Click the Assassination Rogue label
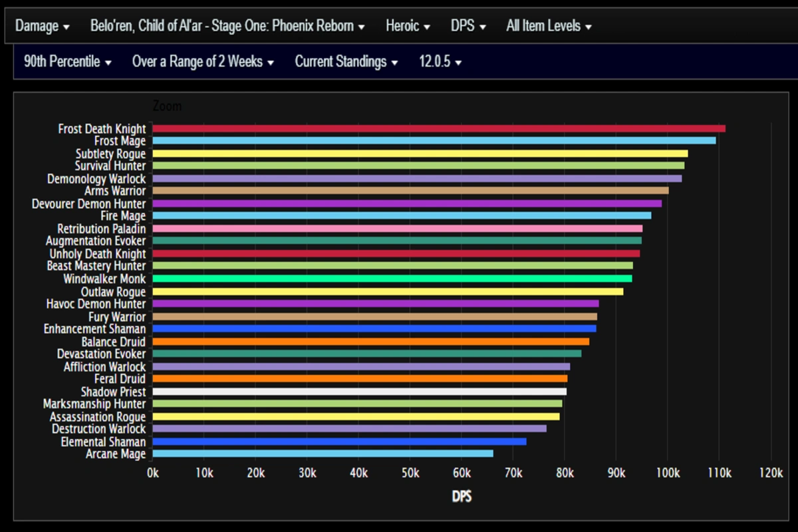 [98, 417]
